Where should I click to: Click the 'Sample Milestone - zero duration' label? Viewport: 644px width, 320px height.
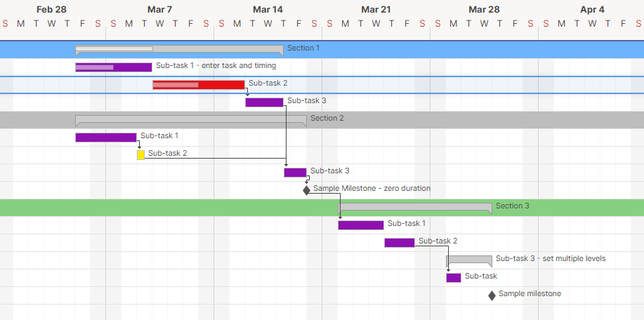coord(372,189)
